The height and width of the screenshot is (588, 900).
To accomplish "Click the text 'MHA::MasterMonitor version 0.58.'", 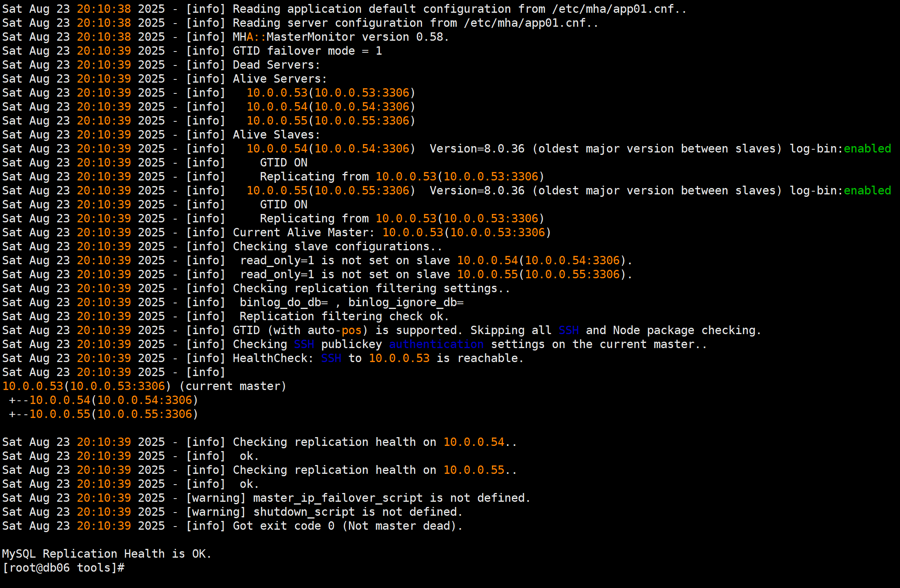I will (341, 37).
